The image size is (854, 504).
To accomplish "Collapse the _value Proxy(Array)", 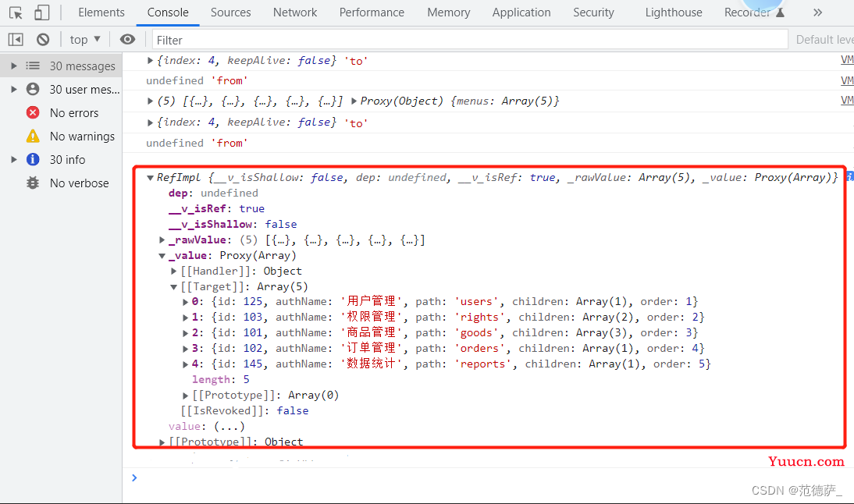I will [x=162, y=256].
